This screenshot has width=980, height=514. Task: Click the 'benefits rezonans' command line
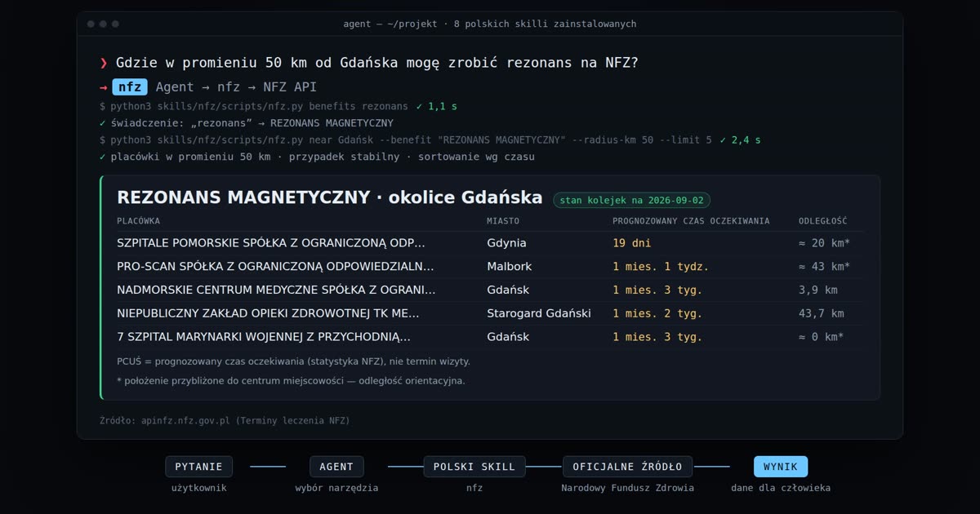[x=253, y=106]
